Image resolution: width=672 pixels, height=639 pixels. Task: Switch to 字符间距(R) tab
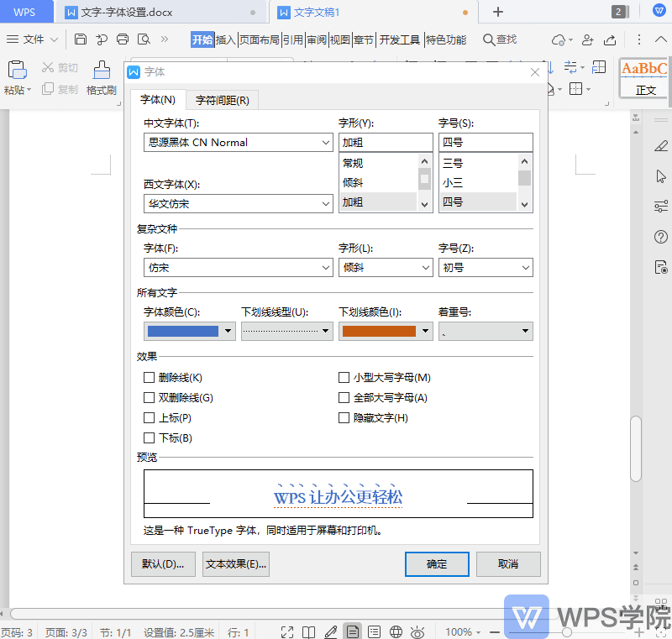(222, 100)
